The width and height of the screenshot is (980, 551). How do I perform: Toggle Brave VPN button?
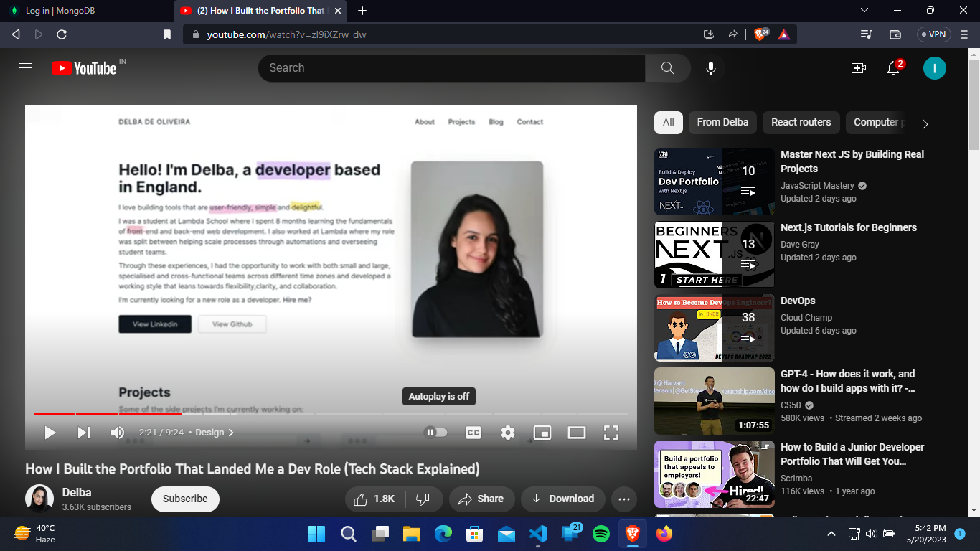(933, 34)
